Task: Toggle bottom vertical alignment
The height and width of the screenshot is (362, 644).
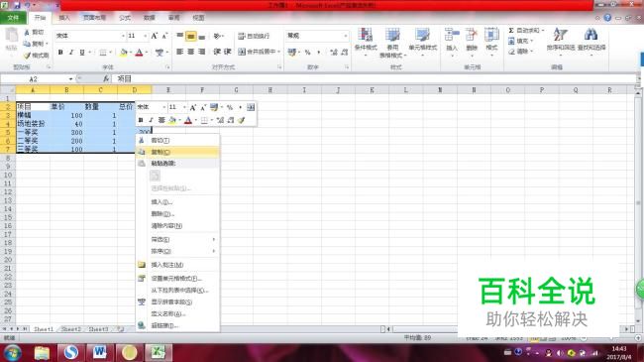Action: coord(202,36)
